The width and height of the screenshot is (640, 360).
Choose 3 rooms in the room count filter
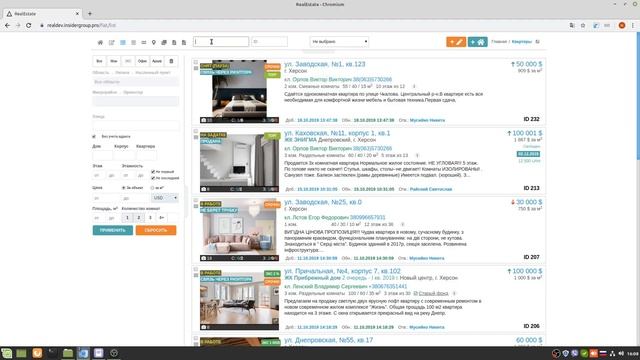150,218
